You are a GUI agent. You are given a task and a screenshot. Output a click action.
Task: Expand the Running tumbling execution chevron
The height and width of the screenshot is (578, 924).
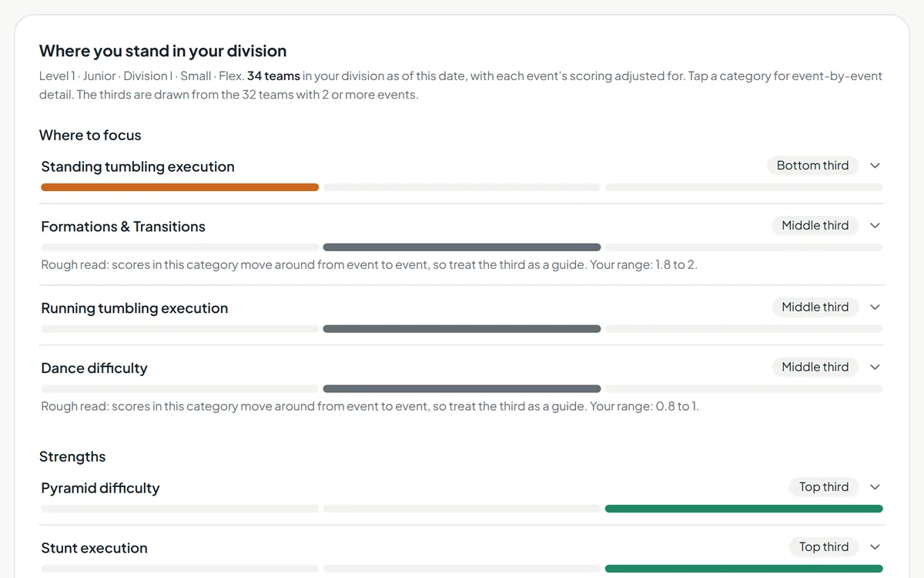(875, 307)
